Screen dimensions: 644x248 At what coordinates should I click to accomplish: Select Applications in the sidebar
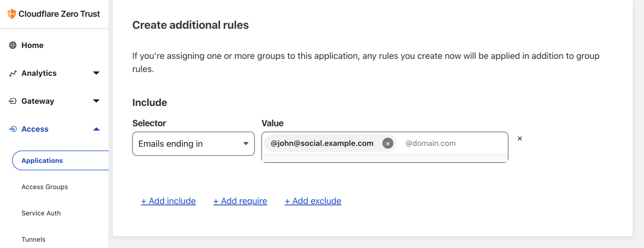pyautogui.click(x=42, y=160)
